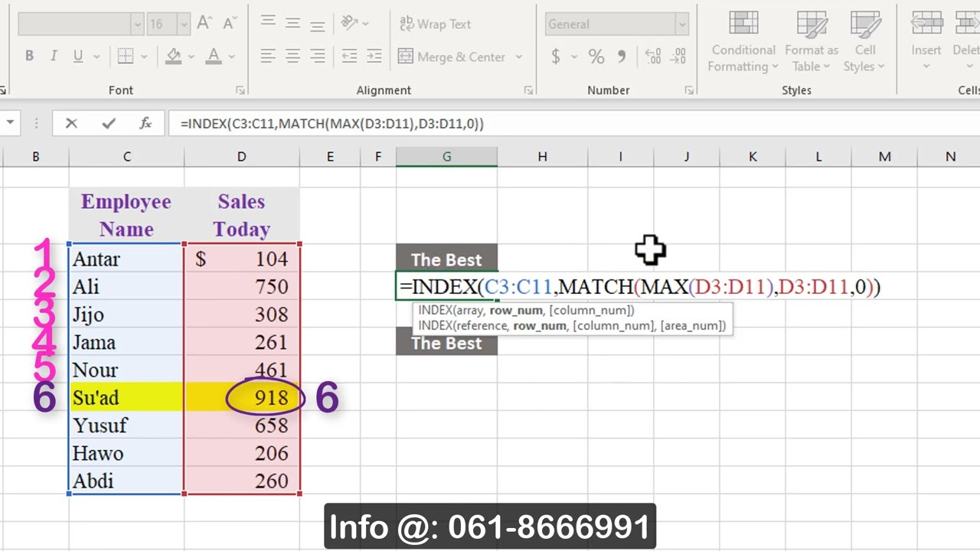Screen dimensions: 980x551
Task: Select the Yusuf employee cell
Action: [x=126, y=425]
